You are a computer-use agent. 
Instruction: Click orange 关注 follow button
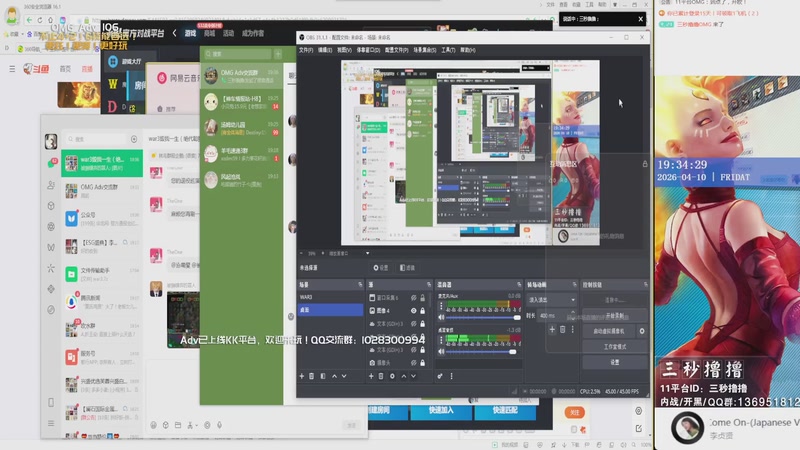[x=574, y=412]
